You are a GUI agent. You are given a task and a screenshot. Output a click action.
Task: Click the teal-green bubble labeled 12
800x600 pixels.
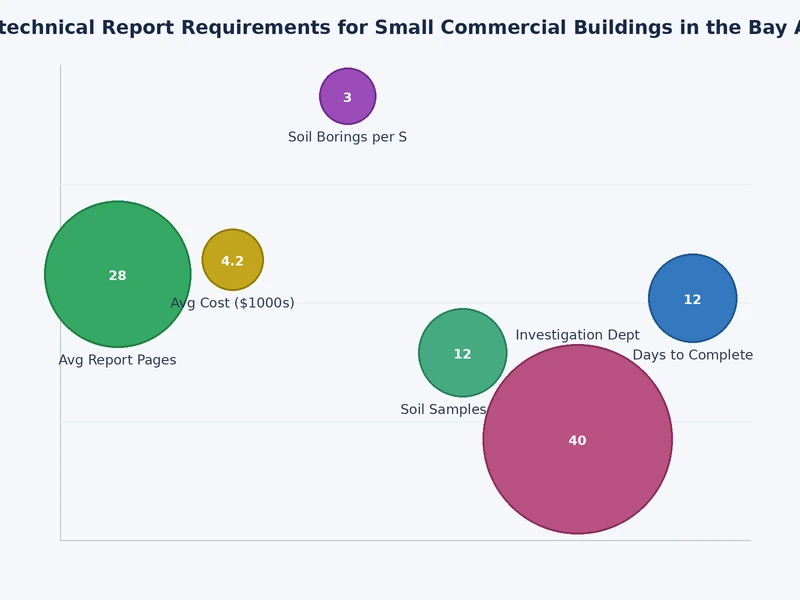click(x=462, y=353)
